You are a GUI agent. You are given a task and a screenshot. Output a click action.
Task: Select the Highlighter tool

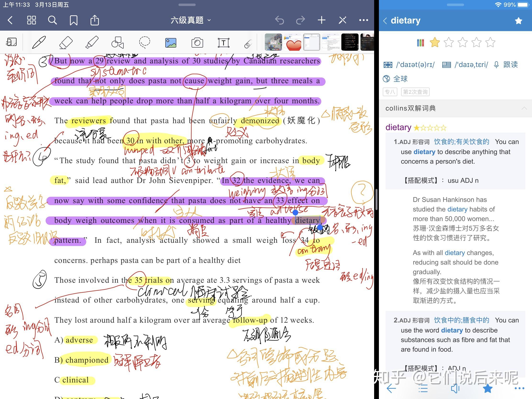92,42
